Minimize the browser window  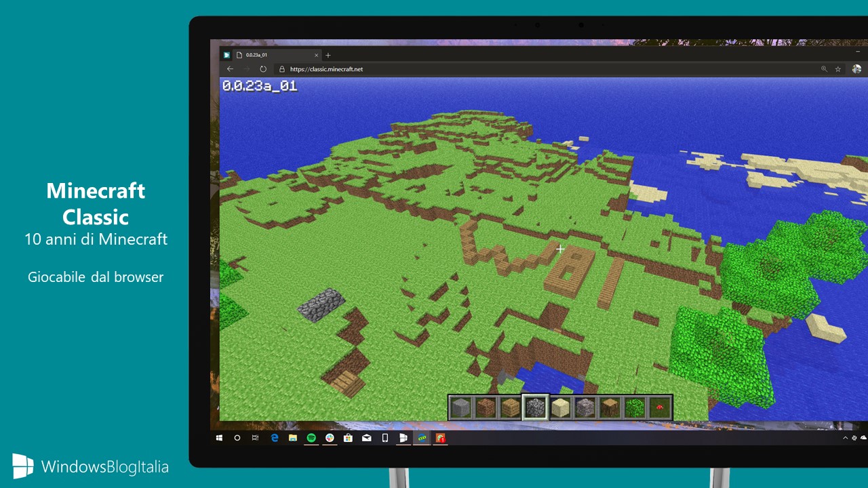click(858, 52)
